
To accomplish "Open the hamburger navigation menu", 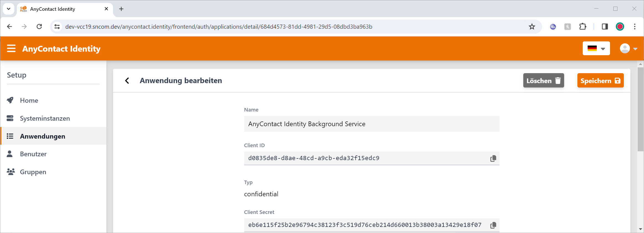I will coord(11,49).
